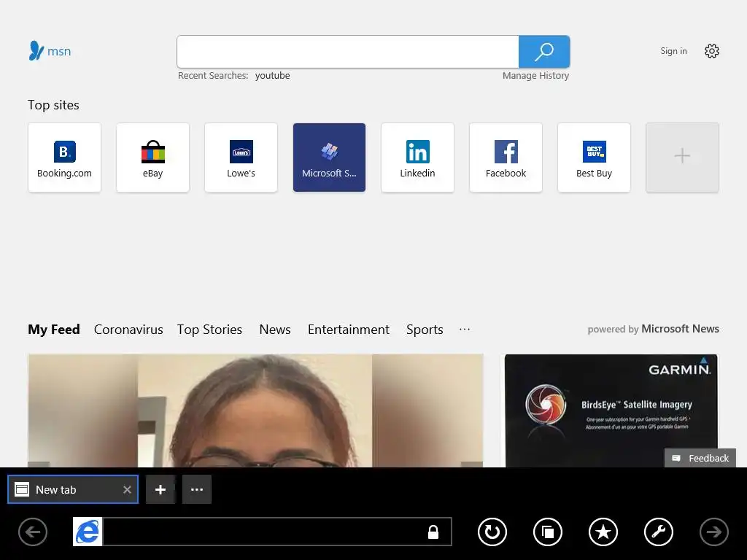Open the Facebook top site tile
747x560 pixels.
tap(506, 157)
